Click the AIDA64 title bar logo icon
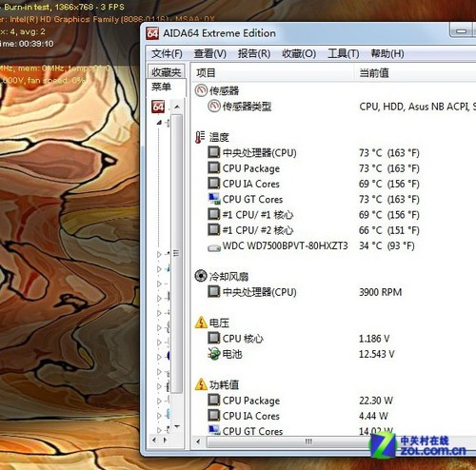 click(x=152, y=33)
